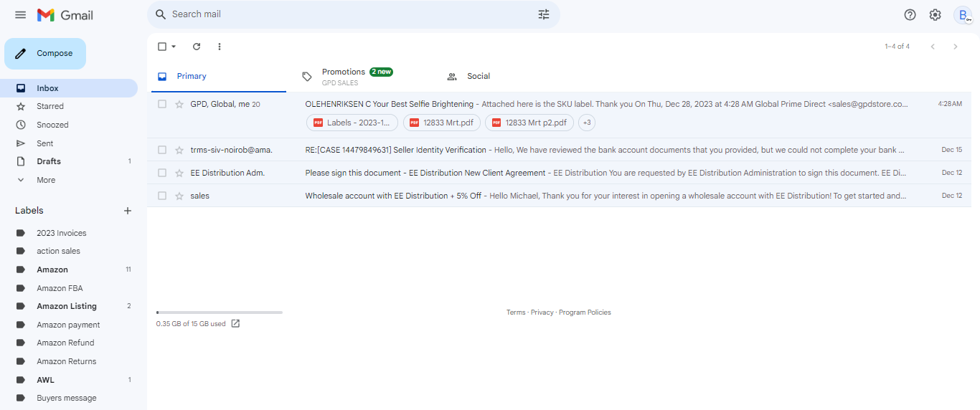Click the 2 new badge on Promotions

(x=381, y=72)
